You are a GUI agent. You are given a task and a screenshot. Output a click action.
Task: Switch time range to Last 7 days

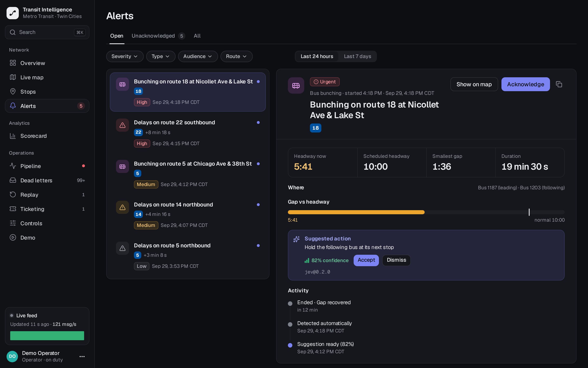click(x=357, y=56)
